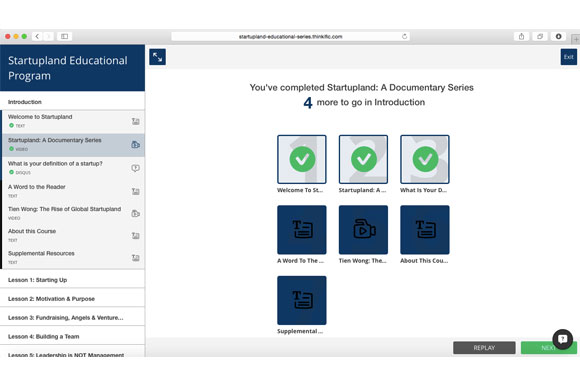Expand Lesson 1: Starting Up
The width and height of the screenshot is (580, 387).
click(72, 280)
